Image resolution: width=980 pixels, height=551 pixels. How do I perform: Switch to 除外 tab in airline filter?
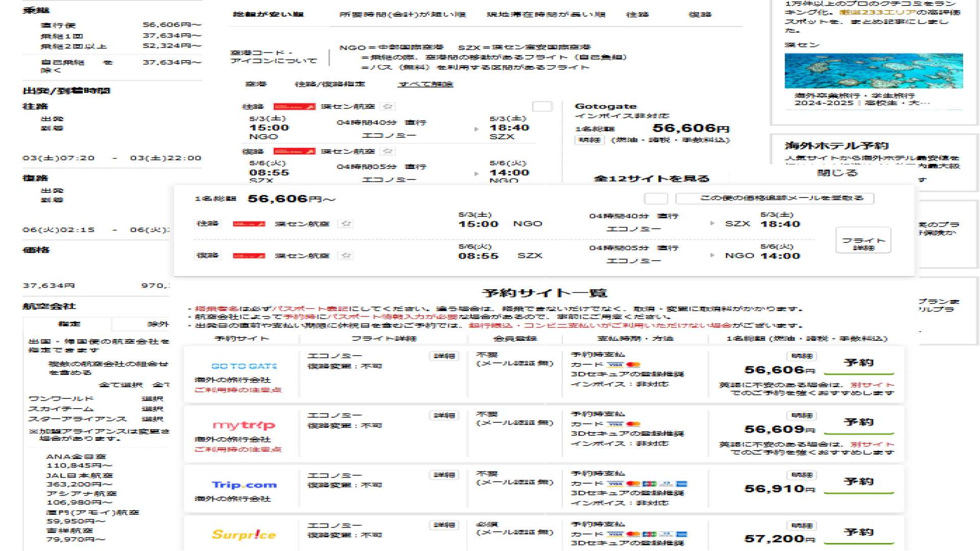[x=157, y=324]
